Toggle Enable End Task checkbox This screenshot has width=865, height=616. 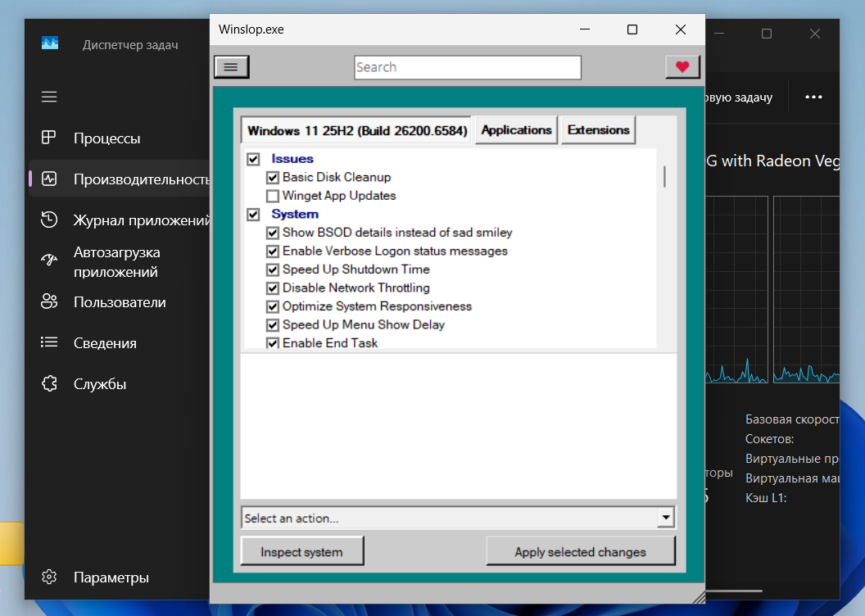(272, 343)
